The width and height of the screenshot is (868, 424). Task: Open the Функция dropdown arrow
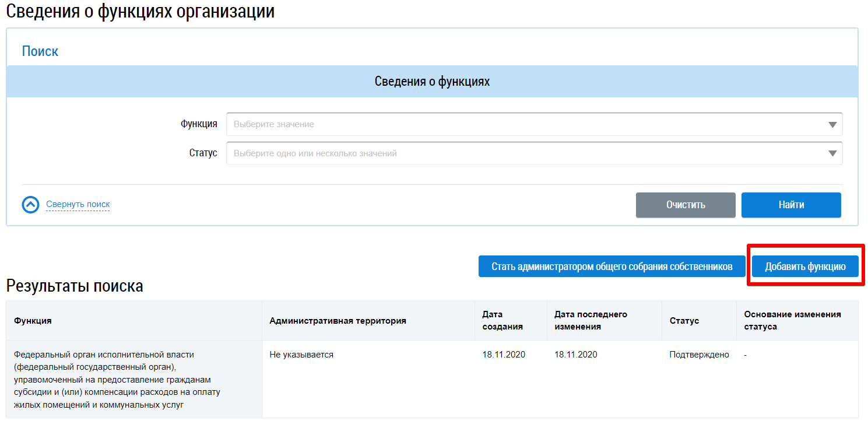click(832, 125)
